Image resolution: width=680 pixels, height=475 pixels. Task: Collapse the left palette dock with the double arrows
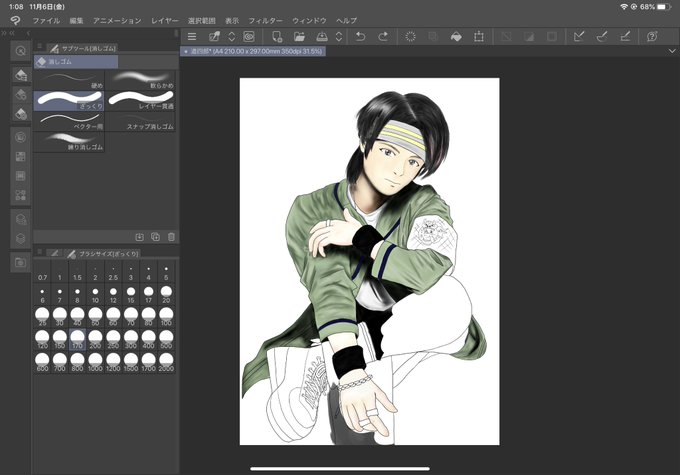click(8, 33)
